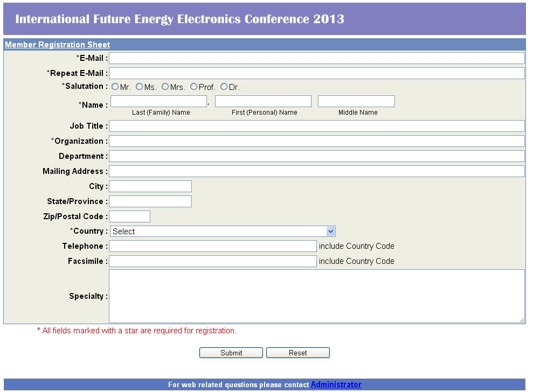Click into the Department field

[x=317, y=156]
